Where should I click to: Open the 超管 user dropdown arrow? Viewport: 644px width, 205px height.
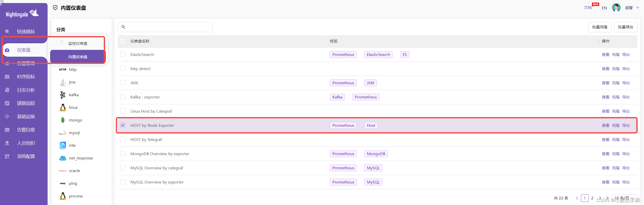(x=638, y=8)
